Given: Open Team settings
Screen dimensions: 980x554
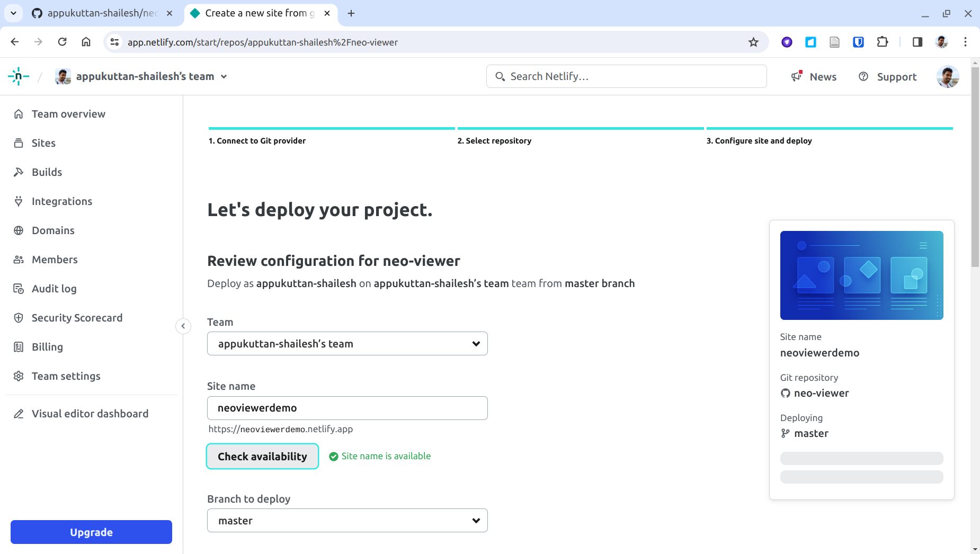Looking at the screenshot, I should [66, 376].
